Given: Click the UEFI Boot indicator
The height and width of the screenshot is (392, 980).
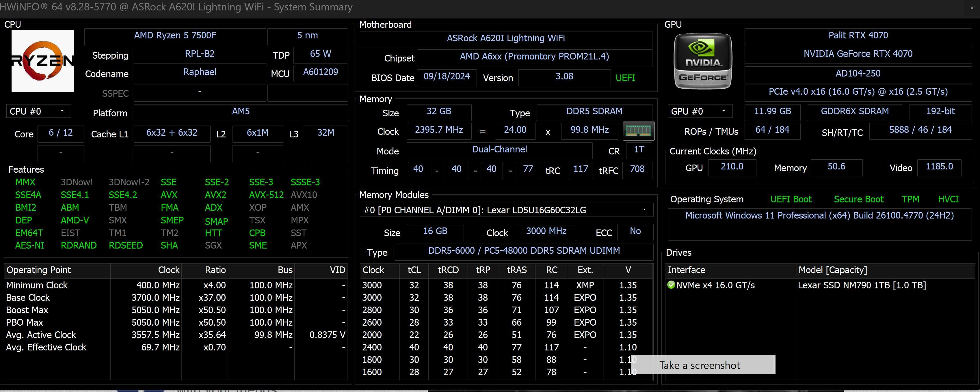Looking at the screenshot, I should (x=791, y=199).
